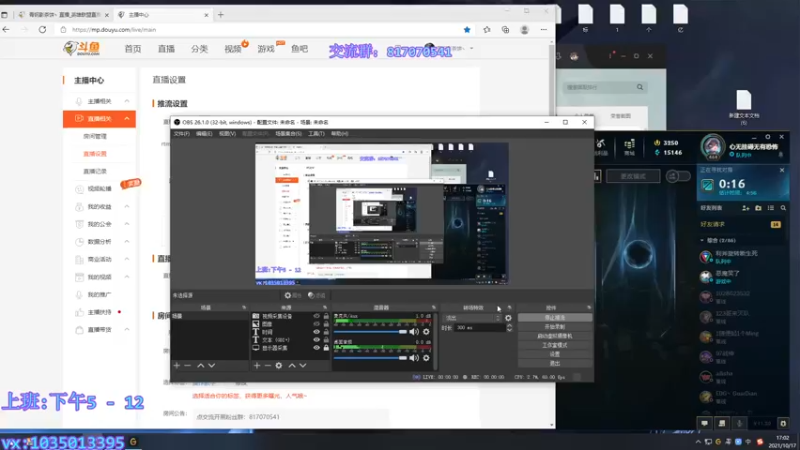Toggle visibility of the image source

(x=316, y=324)
